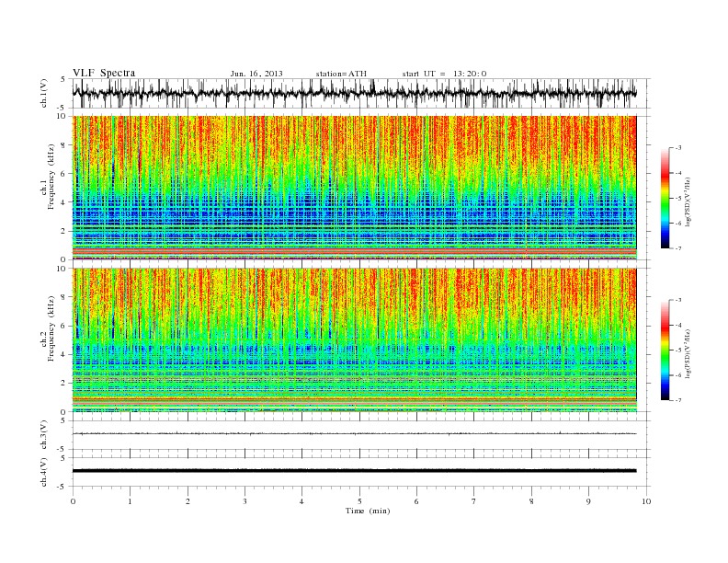728x563 pixels.
Task: Click the "ch.1 Frequency (kHz)" axis label
Action: [48, 177]
